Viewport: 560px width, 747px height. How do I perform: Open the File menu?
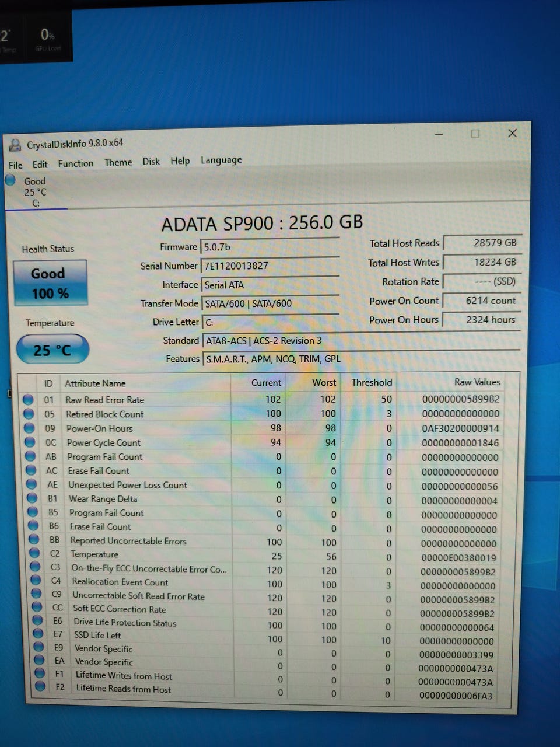(16, 165)
